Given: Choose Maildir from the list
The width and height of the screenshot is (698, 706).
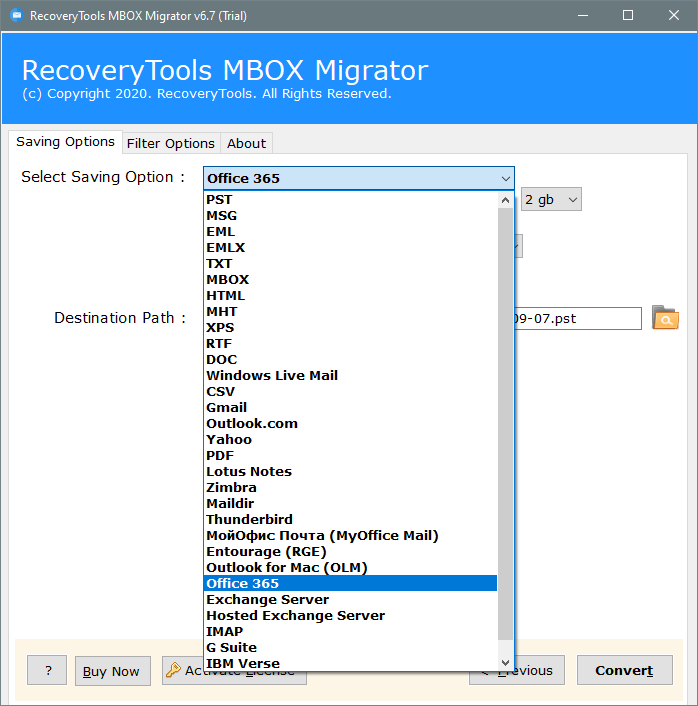Looking at the screenshot, I should 350,503.
